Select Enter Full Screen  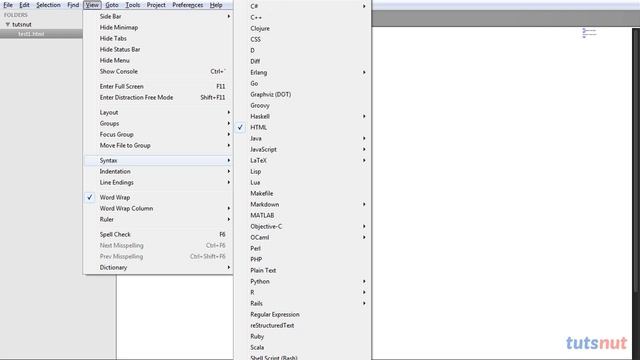click(158, 87)
